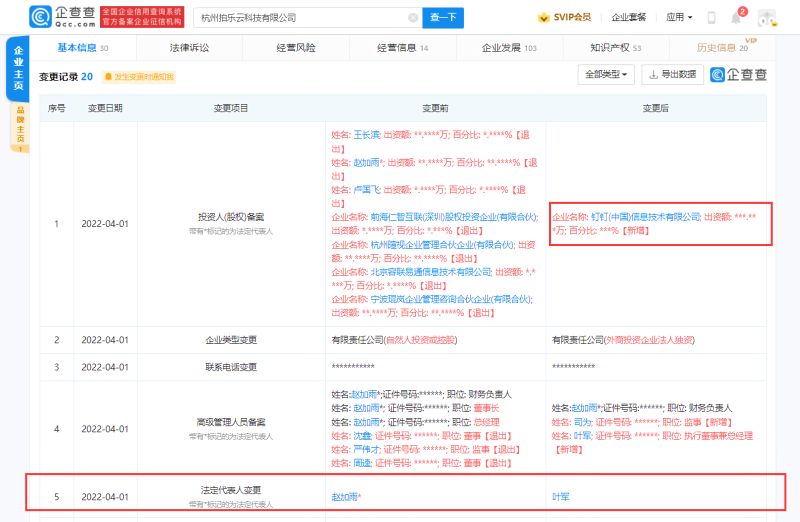Switch to the 知识产权 tab

pos(616,48)
